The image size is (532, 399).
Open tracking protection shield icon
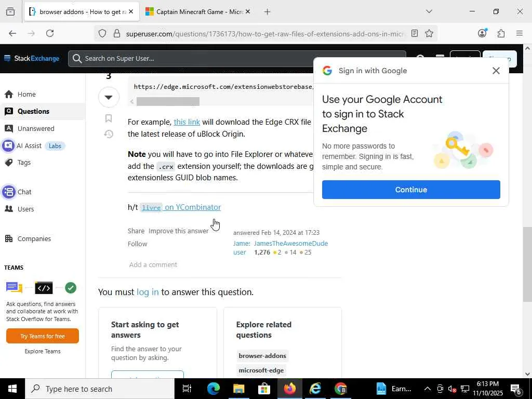102,33
